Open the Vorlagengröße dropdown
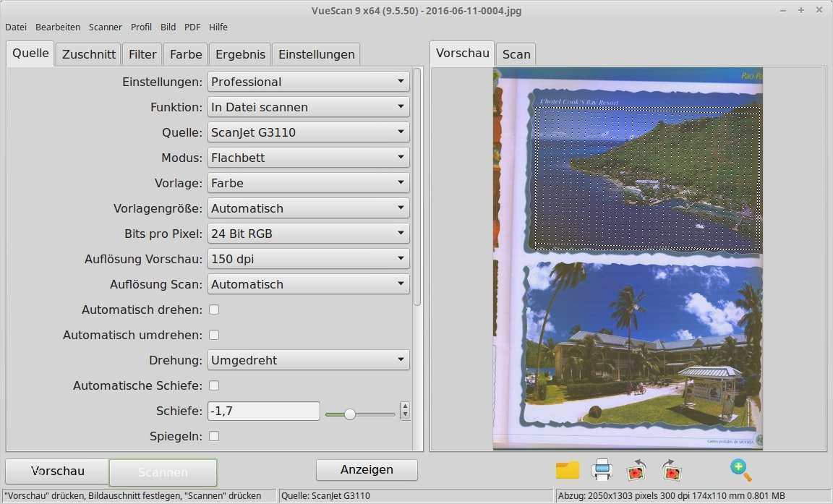Image resolution: width=833 pixels, height=504 pixels. coord(308,208)
